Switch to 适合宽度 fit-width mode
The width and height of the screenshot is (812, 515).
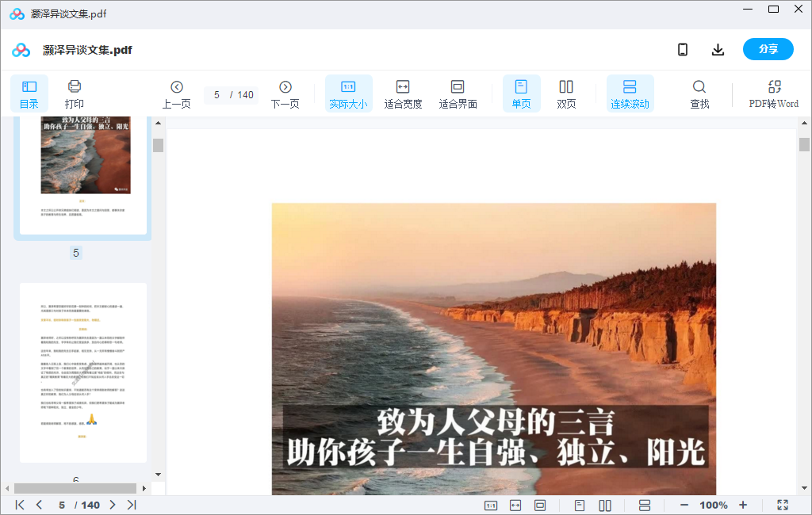click(x=403, y=93)
